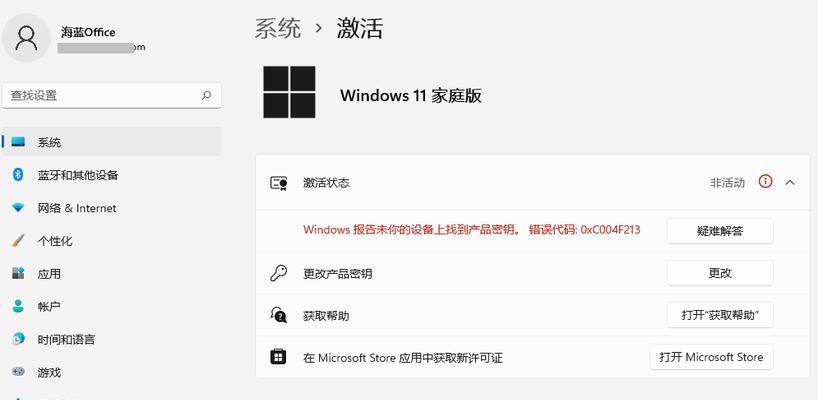Viewport: 818px width, 400px height.
Task: Focus the 查找设置 search field
Action: pos(112,95)
